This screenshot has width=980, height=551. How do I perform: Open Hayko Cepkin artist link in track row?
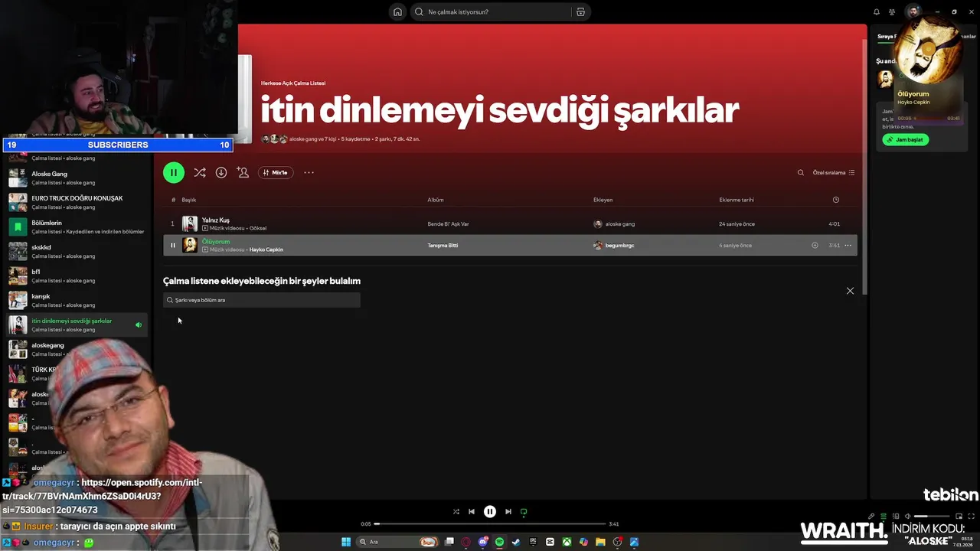[266, 249]
